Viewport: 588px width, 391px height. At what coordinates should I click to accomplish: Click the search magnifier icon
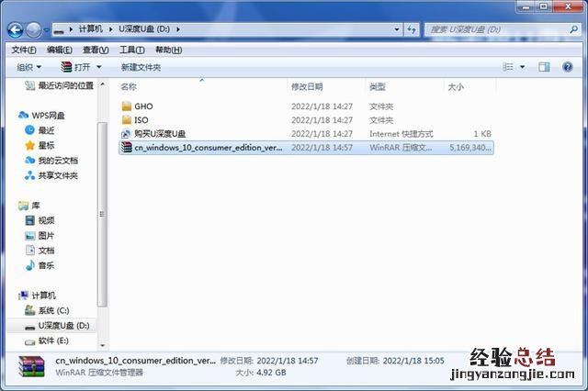[x=573, y=29]
